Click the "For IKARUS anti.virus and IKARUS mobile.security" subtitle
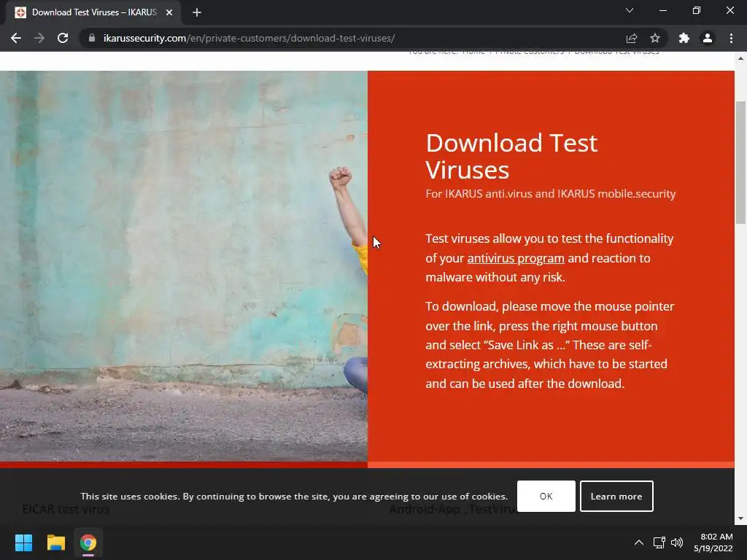Screen dimensions: 747x560 (550, 194)
